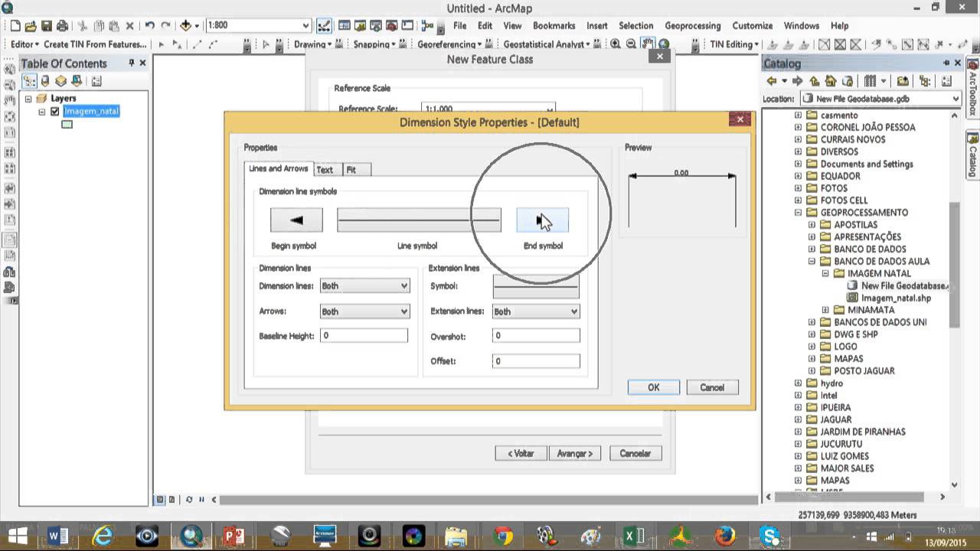
Task: Click Connect To Folder in Catalog
Action: [x=902, y=80]
